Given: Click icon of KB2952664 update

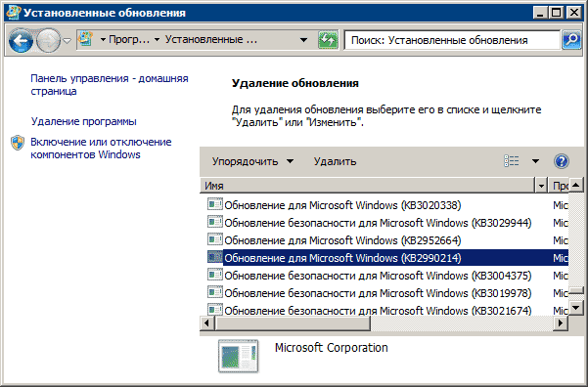Looking at the screenshot, I should pyautogui.click(x=215, y=239).
